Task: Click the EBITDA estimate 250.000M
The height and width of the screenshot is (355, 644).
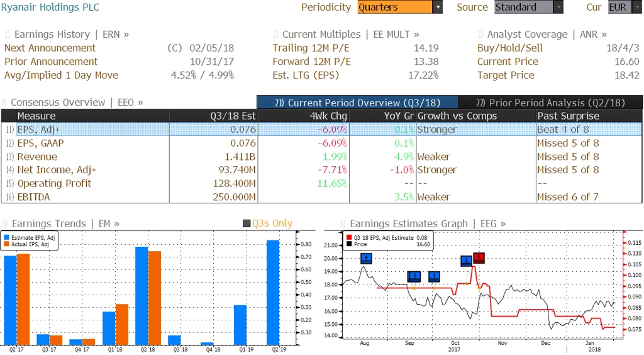Action: pyautogui.click(x=234, y=197)
